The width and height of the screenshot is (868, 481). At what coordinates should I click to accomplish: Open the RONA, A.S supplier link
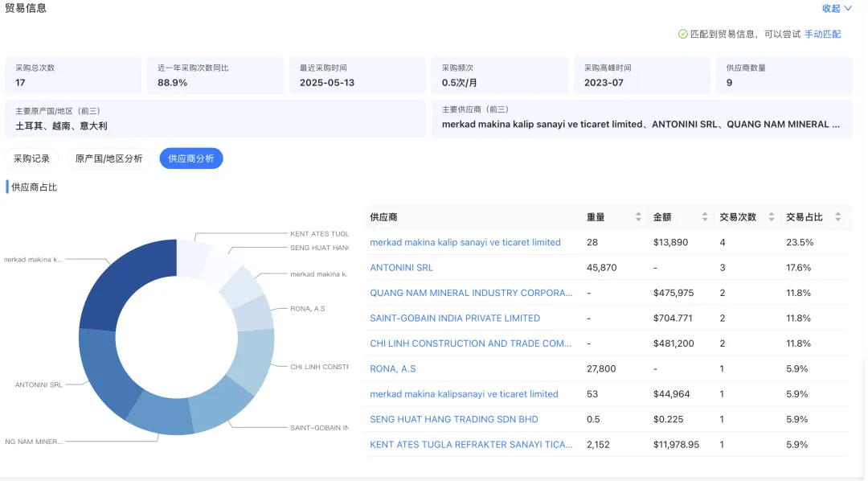coord(391,368)
